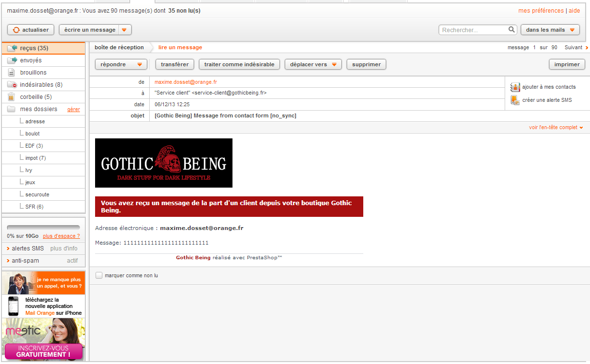Toggle marquer comme non lu checkbox
Viewport: 590px width, 364px height.
pyautogui.click(x=99, y=275)
